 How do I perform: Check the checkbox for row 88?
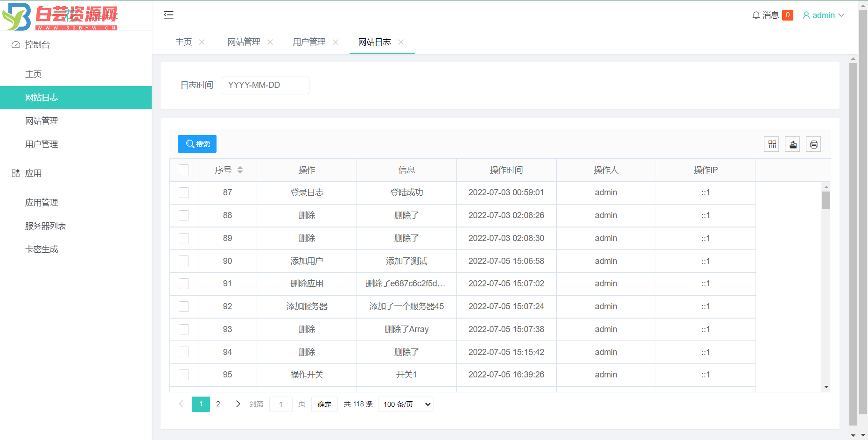(x=184, y=215)
